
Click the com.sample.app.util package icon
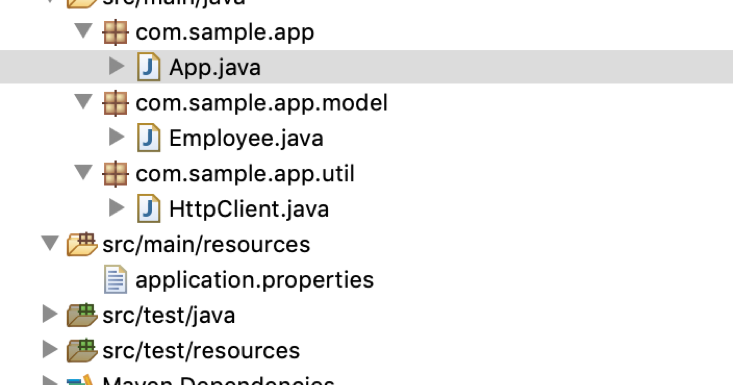[115, 174]
